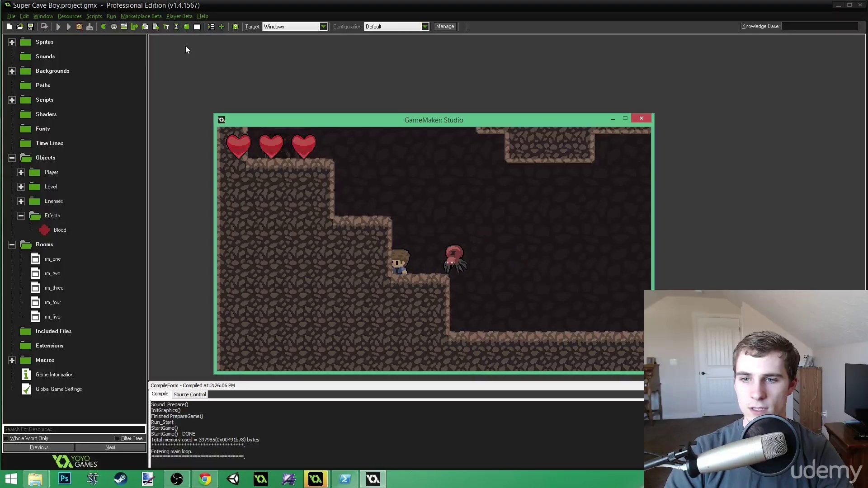This screenshot has height=488, width=868.
Task: Toggle Filter Tree checkbox
Action: pos(117,438)
